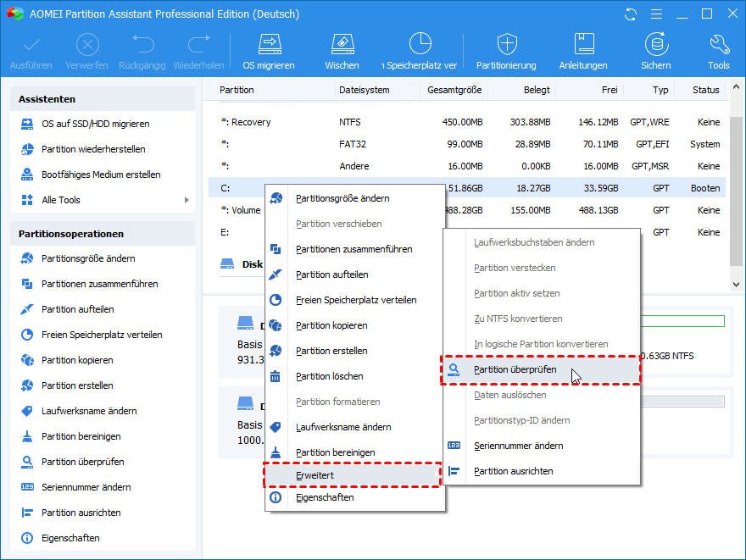
Task: Choose Partition erstellen in context menu
Action: click(354, 351)
